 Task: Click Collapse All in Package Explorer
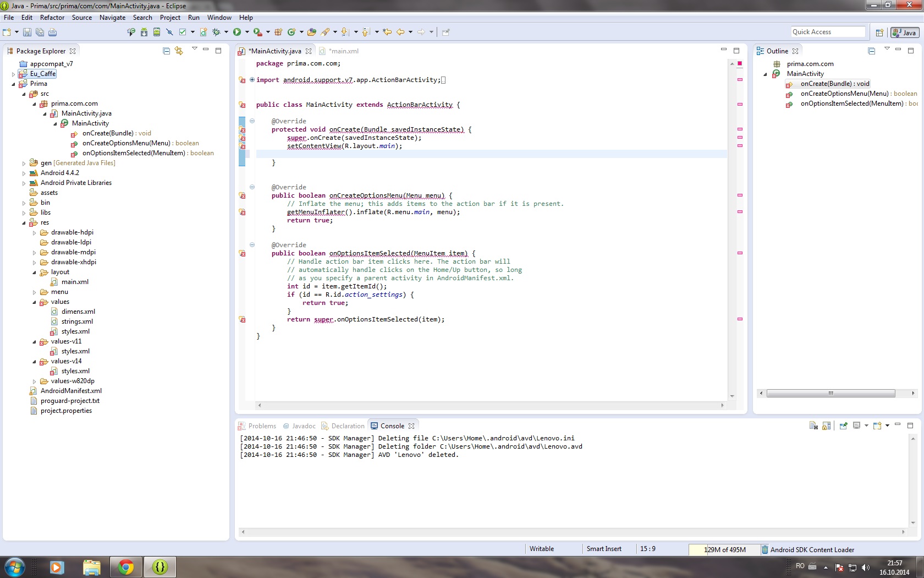coord(167,51)
